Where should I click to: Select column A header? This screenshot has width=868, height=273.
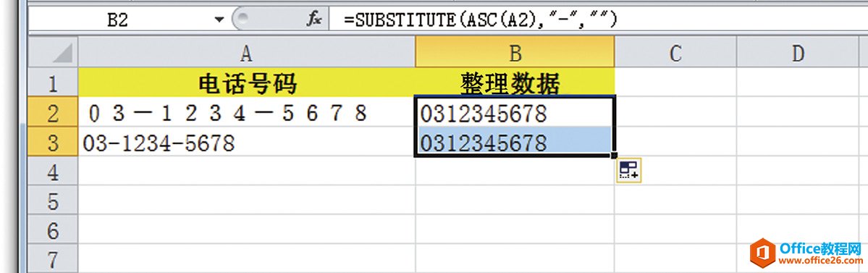click(x=247, y=53)
